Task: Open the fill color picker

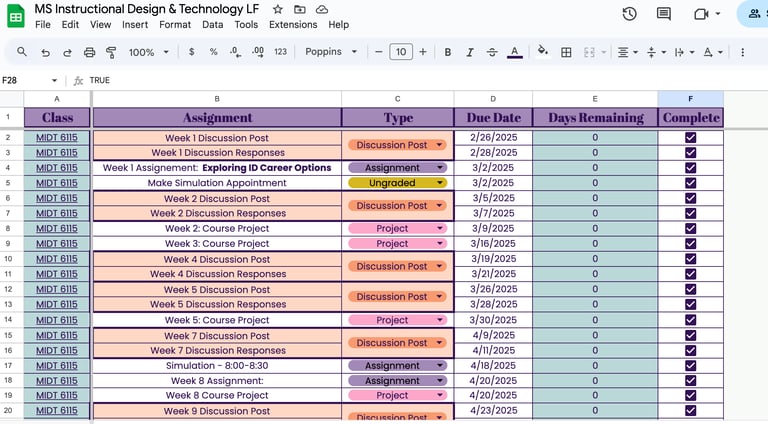Action: click(x=543, y=52)
